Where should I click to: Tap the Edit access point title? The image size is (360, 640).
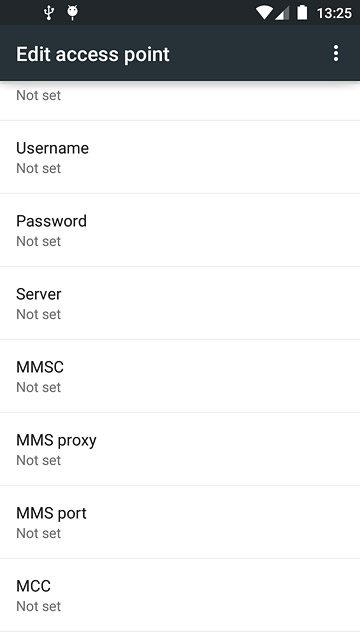(93, 54)
